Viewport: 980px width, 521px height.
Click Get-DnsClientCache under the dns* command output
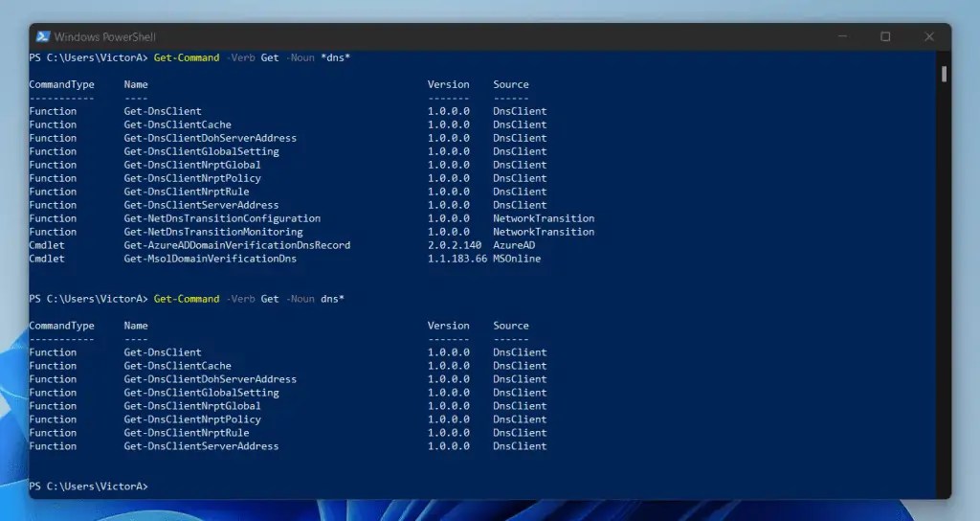click(177, 366)
